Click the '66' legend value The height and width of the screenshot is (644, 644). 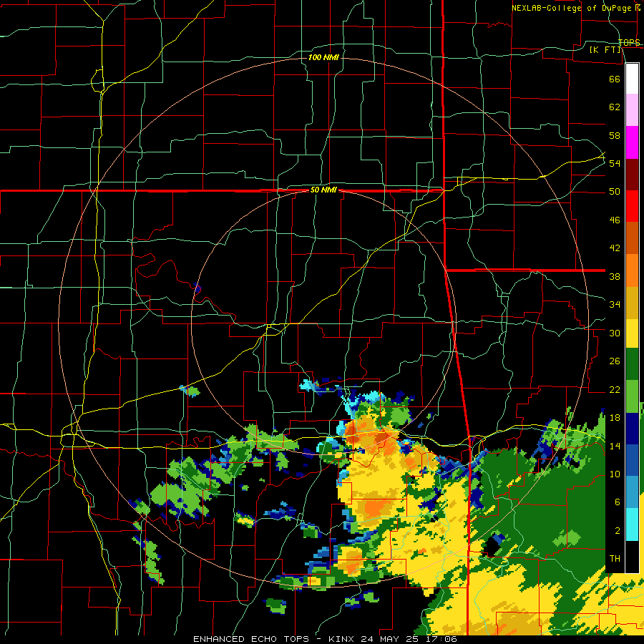[615, 79]
